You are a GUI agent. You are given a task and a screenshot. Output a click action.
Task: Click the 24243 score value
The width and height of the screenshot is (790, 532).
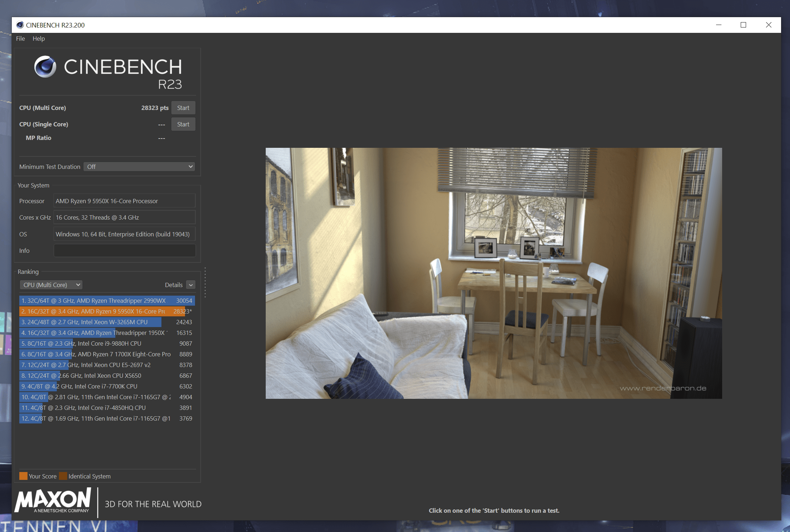(x=184, y=322)
